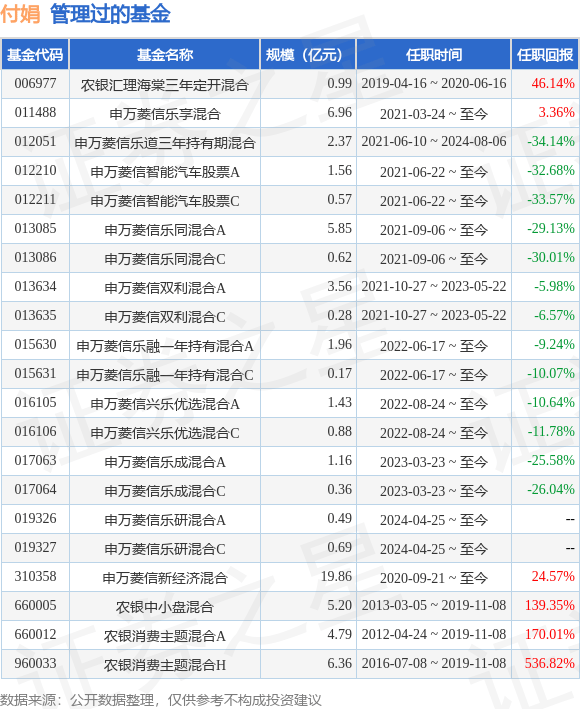The width and height of the screenshot is (580, 709).
Task: Click tenure 2013-03-05 ~ 2019-11-08
Action: coord(434,605)
